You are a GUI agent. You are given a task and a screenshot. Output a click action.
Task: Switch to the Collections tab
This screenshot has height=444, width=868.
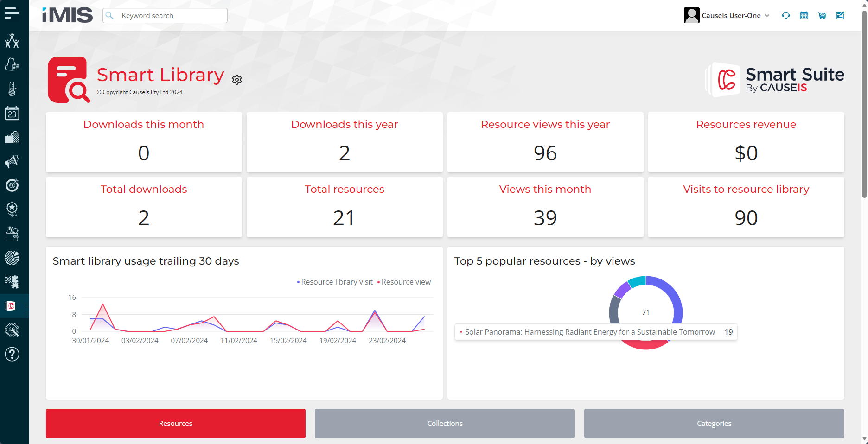pos(445,423)
